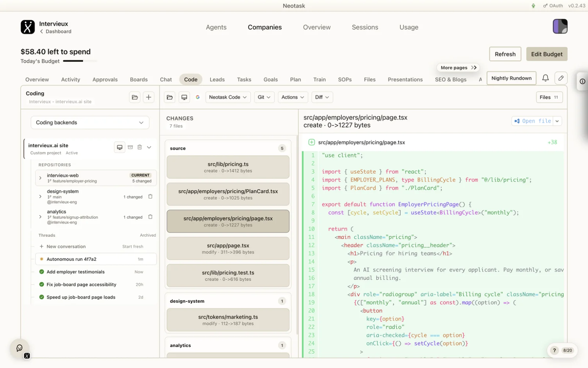Open the Sessions top navigation
Screen dimensions: 588x368
pyautogui.click(x=365, y=27)
